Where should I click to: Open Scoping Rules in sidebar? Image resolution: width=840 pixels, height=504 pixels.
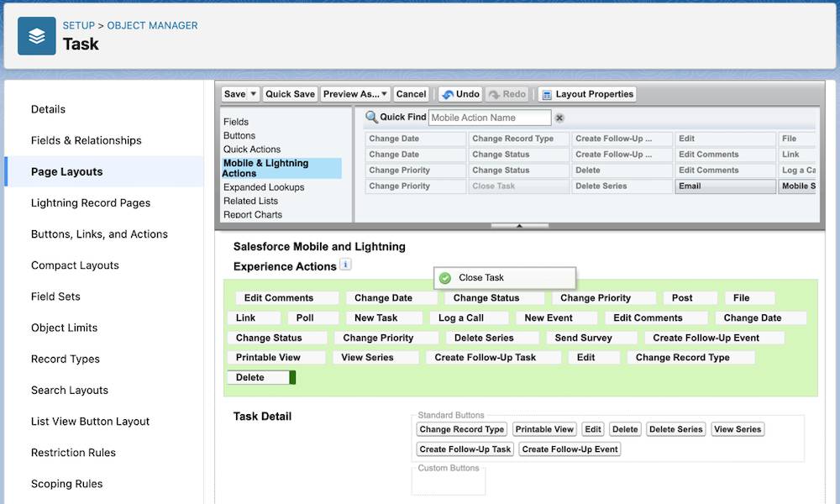point(67,484)
